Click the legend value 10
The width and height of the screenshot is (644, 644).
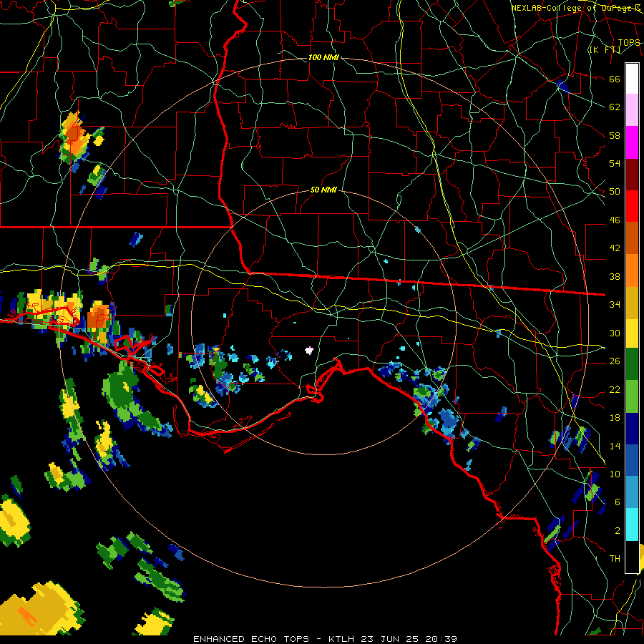click(615, 474)
